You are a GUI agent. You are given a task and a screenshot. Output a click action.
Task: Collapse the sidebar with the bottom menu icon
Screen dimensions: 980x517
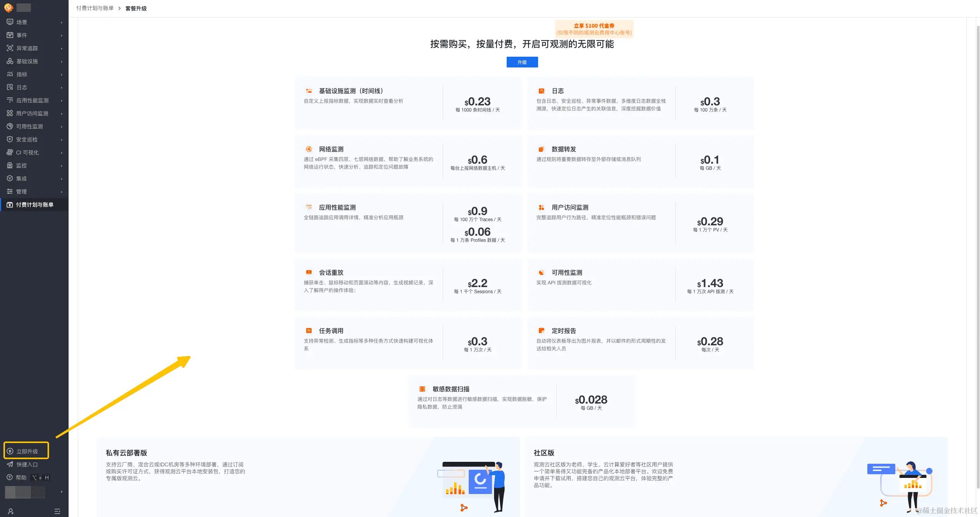click(x=57, y=511)
